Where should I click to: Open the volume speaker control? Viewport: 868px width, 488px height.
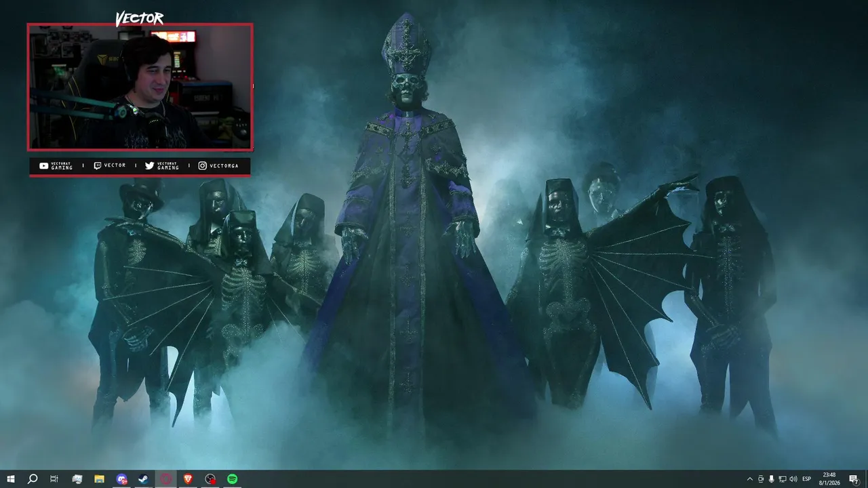[793, 479]
